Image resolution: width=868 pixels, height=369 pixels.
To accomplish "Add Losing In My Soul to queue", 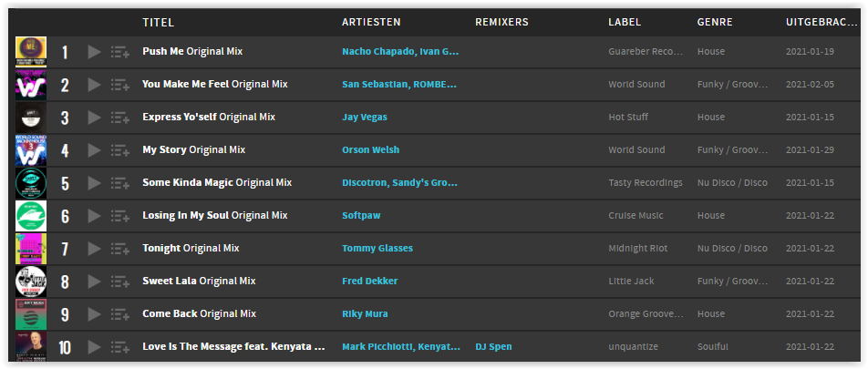I will pos(120,216).
